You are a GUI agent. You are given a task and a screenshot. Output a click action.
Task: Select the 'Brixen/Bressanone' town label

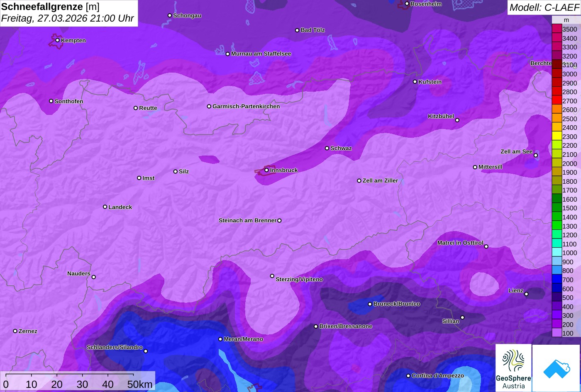(x=346, y=326)
